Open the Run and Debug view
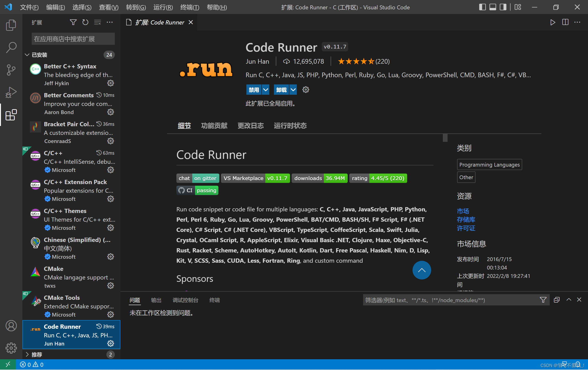This screenshot has height=370, width=588. coord(11,92)
